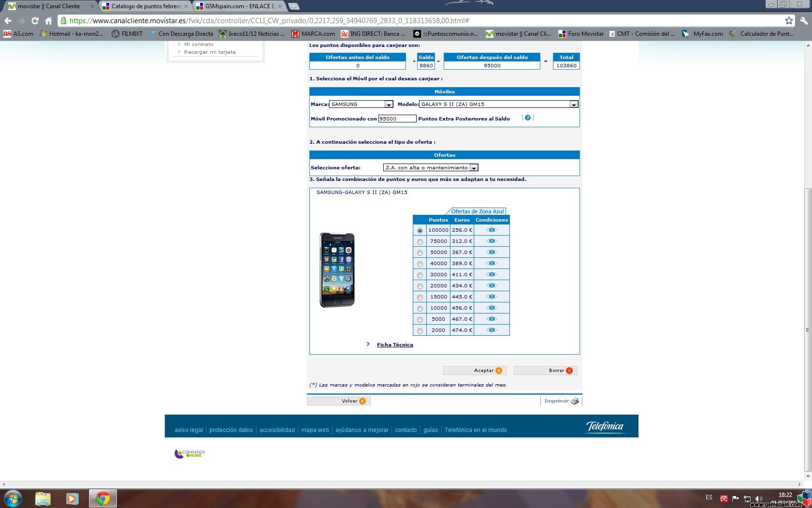Click mapa web footer link
The image size is (812, 508).
tap(315, 430)
